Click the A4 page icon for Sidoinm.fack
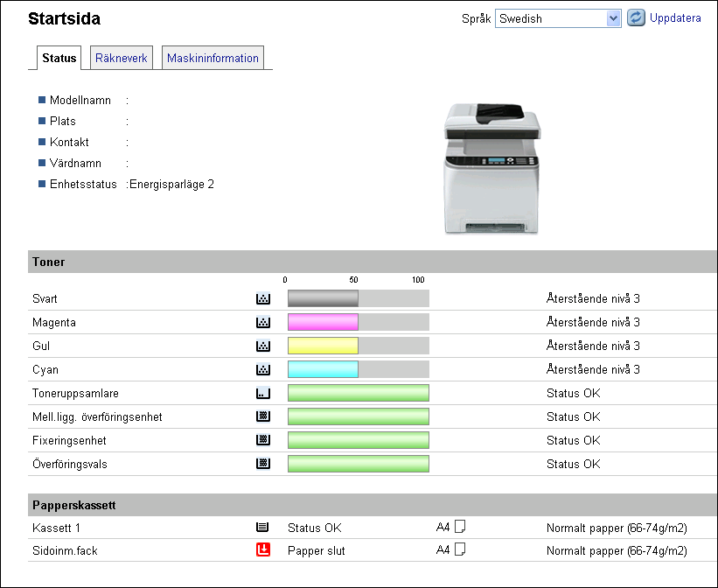This screenshot has width=718, height=588. point(460,549)
